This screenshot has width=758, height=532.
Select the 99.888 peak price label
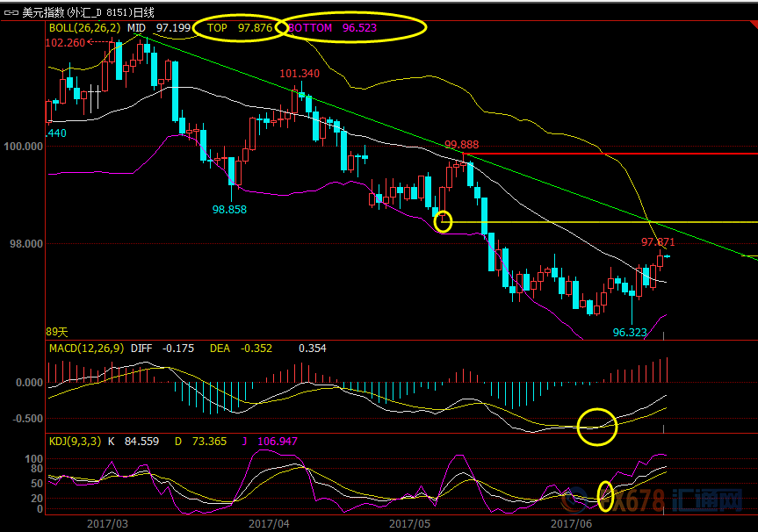coord(461,145)
